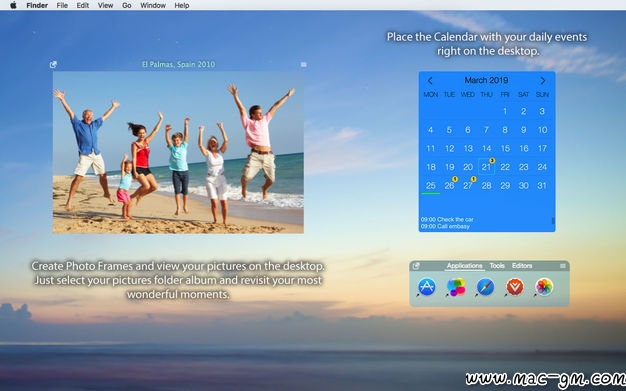Switch to the Applications tab

tap(464, 266)
